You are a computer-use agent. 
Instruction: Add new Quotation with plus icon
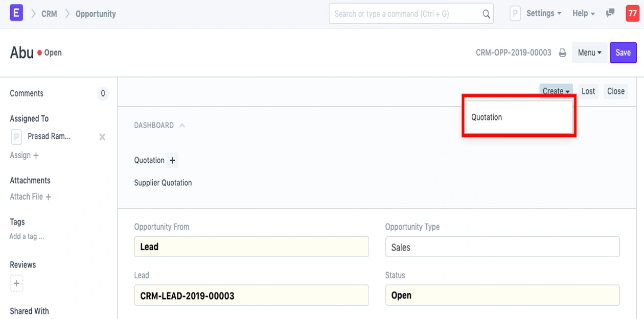click(x=172, y=160)
